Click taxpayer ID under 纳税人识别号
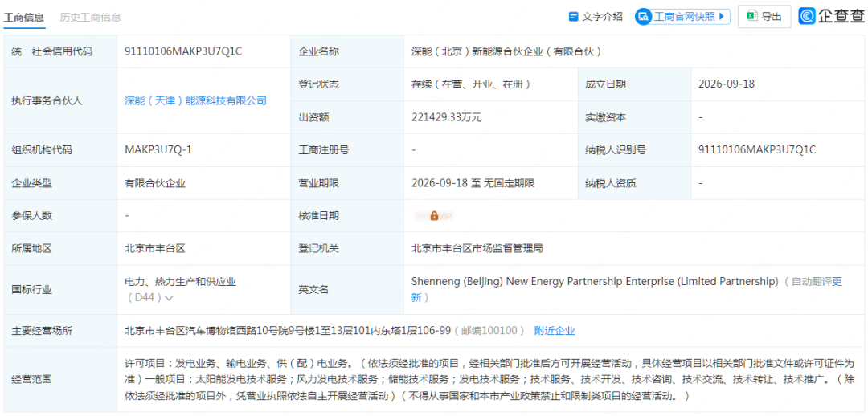This screenshot has height=416, width=868. tap(757, 150)
